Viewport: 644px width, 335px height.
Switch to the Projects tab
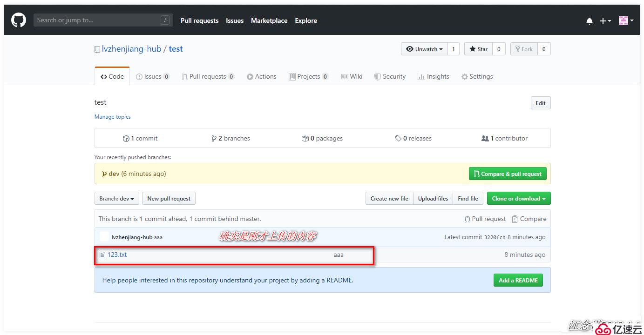click(308, 76)
